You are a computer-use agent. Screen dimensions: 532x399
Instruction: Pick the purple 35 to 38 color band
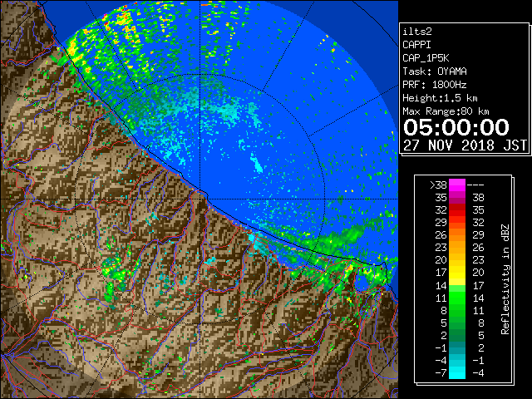tap(457, 198)
